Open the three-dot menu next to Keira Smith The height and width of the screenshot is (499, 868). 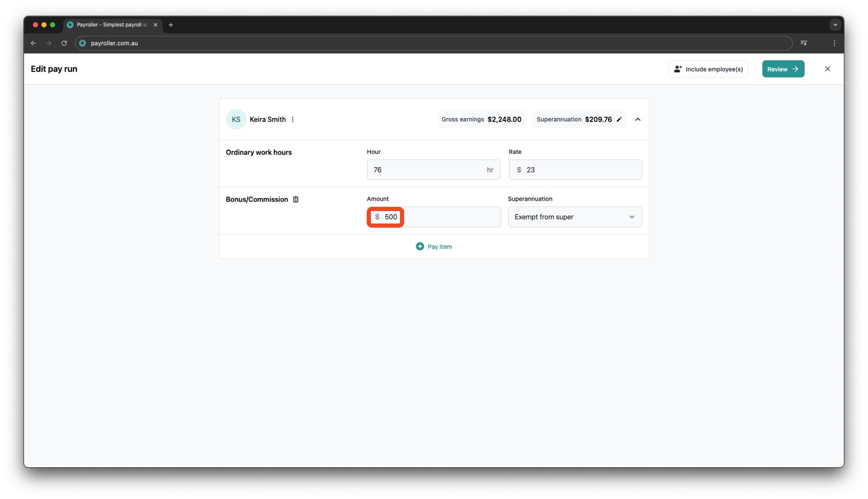coord(292,119)
